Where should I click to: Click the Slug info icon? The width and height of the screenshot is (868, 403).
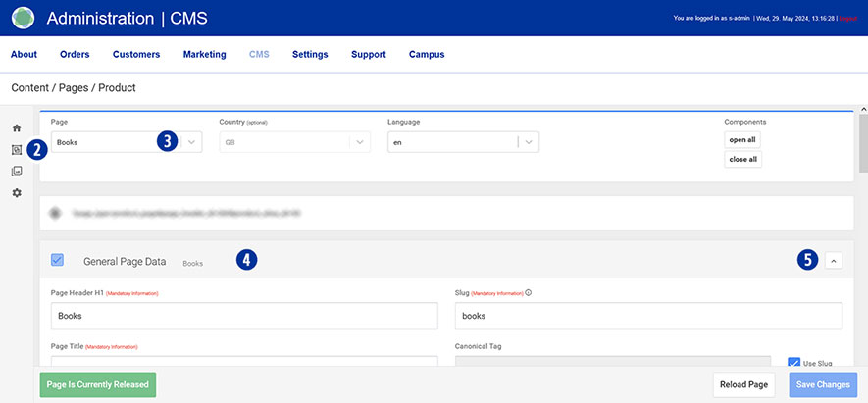click(x=530, y=292)
